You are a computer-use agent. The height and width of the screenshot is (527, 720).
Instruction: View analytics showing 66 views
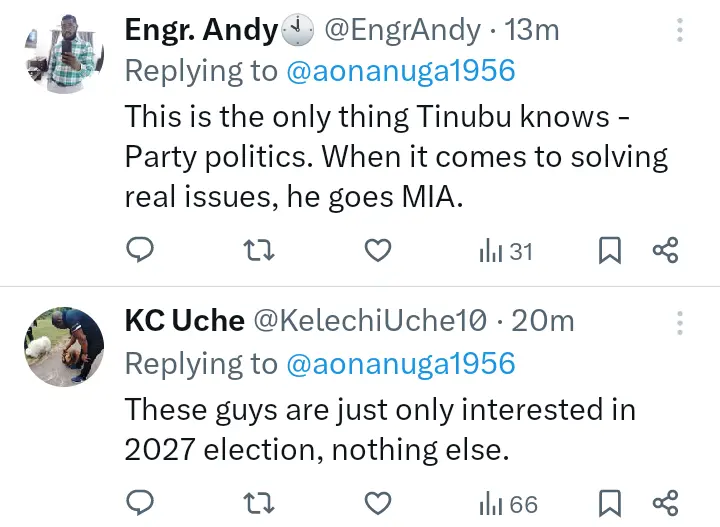pyautogui.click(x=508, y=503)
